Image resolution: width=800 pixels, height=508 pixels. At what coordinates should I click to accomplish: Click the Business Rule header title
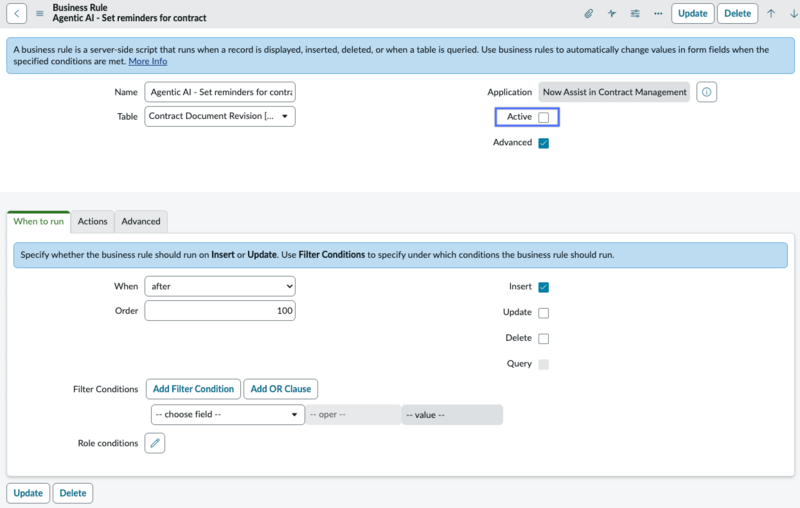click(x=80, y=8)
